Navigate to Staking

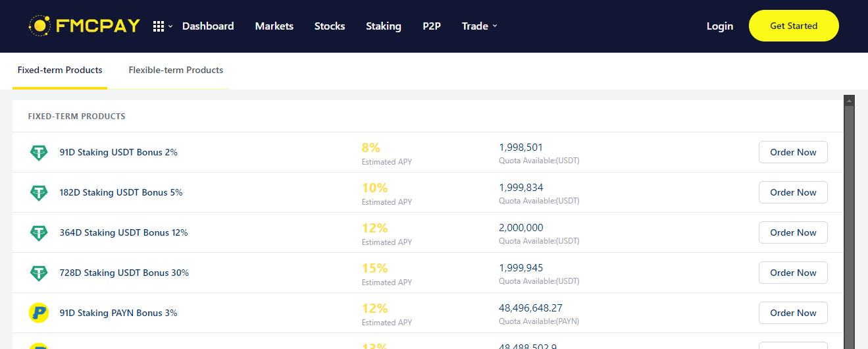tap(384, 26)
